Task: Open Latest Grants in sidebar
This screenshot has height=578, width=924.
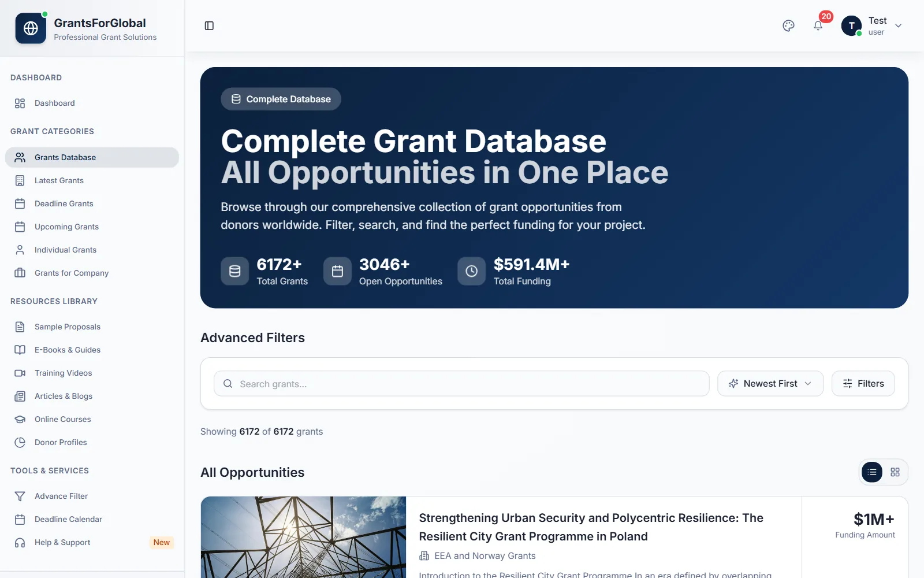Action: (x=92, y=180)
